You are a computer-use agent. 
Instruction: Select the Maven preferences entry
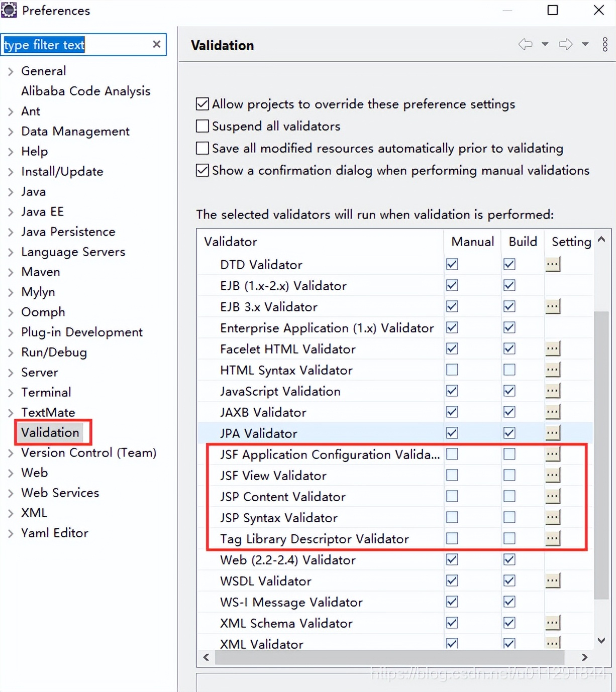point(40,272)
